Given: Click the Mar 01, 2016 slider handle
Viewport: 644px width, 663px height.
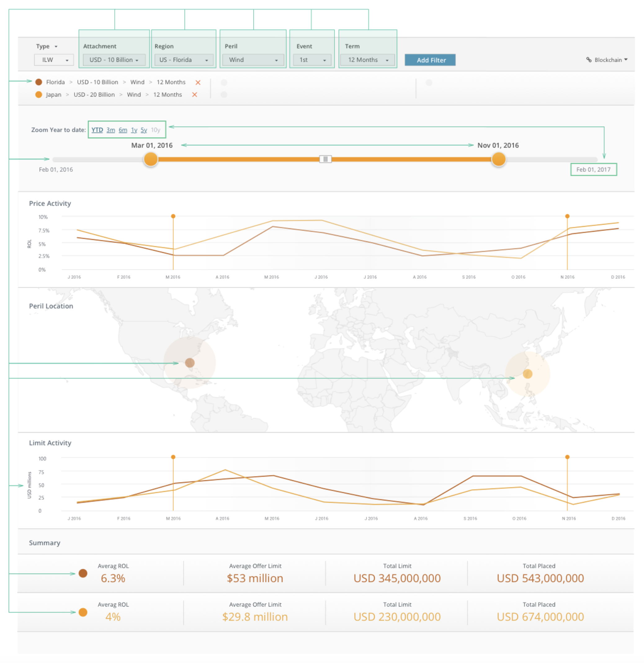Looking at the screenshot, I should point(151,159).
